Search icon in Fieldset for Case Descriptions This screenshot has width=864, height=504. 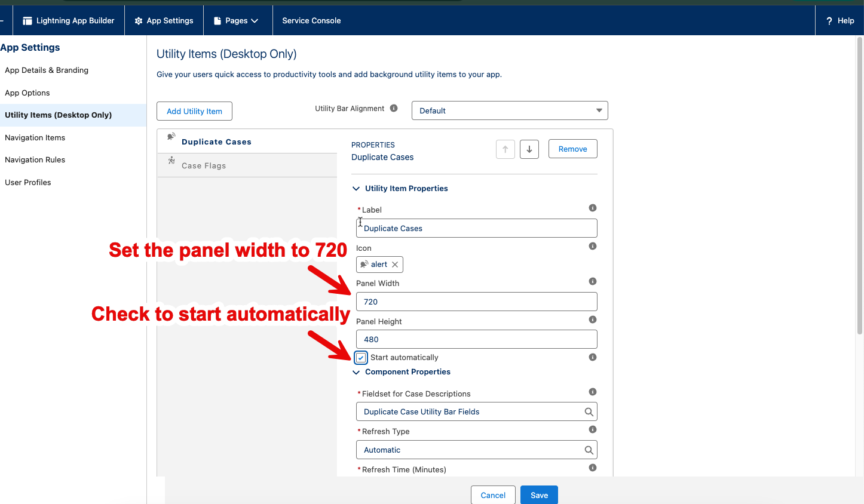pyautogui.click(x=589, y=412)
